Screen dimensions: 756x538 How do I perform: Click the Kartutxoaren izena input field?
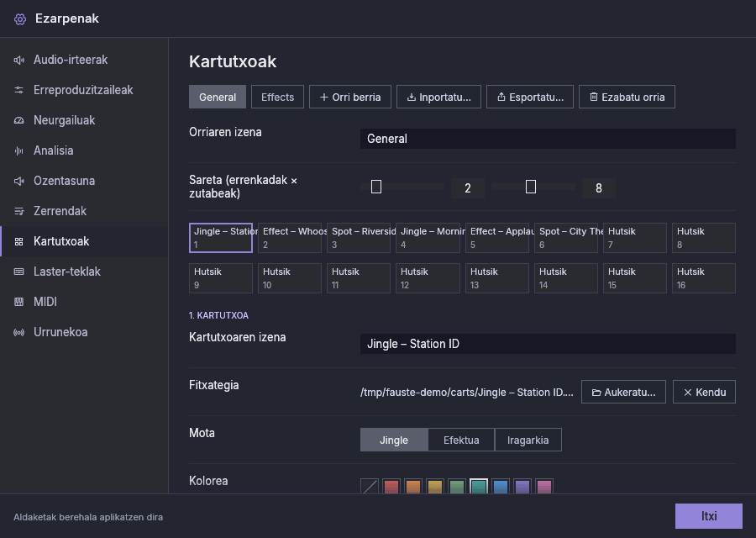(x=548, y=344)
